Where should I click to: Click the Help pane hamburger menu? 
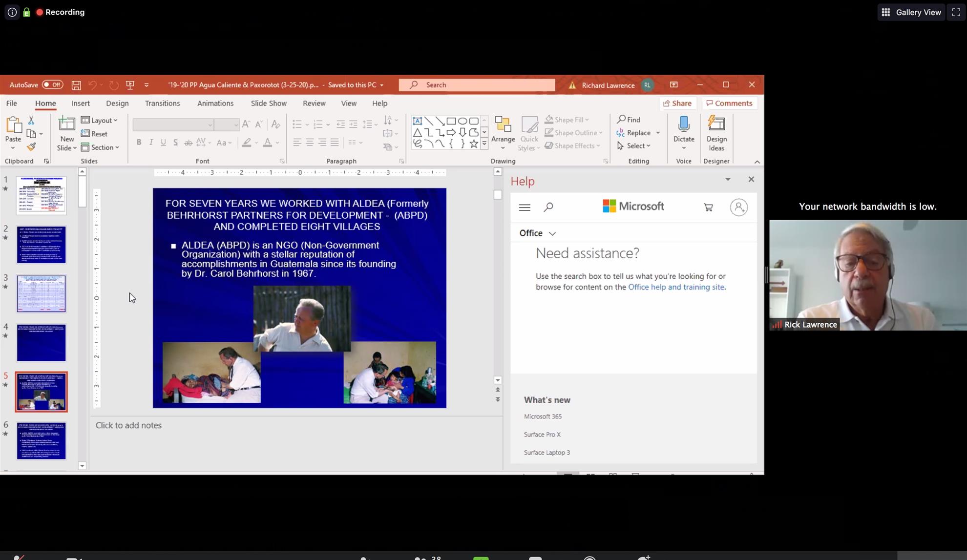pyautogui.click(x=525, y=207)
